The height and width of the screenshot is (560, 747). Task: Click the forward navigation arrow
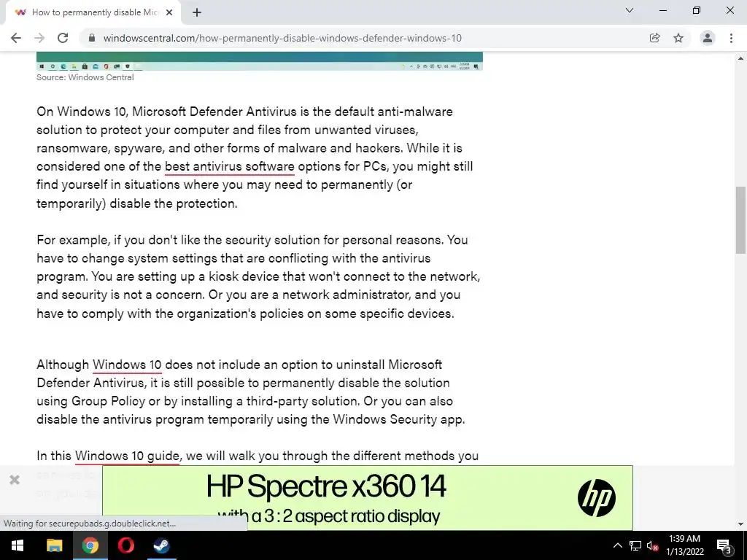click(x=39, y=38)
